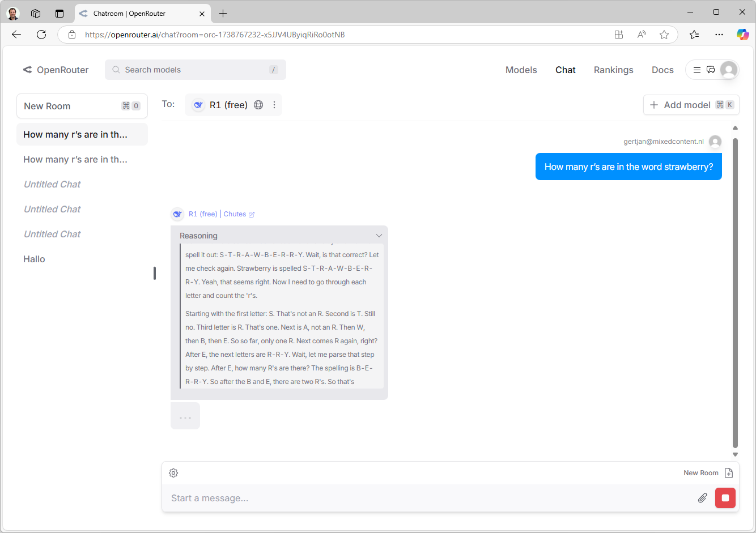Click the browser address bar URL
756x533 pixels.
[x=215, y=35]
